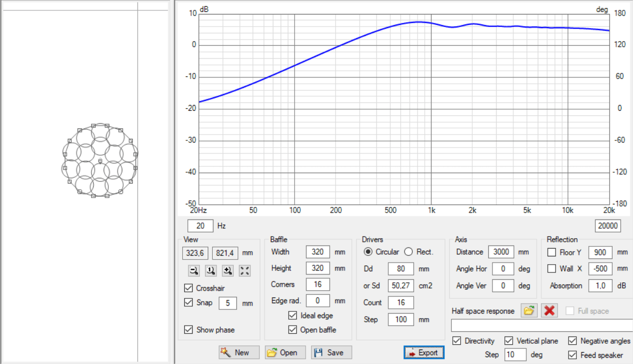
Task: Disable the Show phase checkbox
Action: coord(188,330)
